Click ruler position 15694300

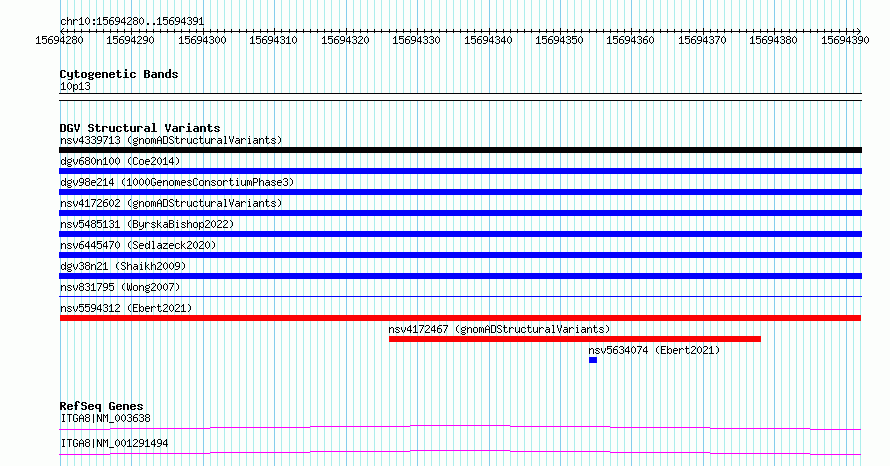tap(202, 40)
